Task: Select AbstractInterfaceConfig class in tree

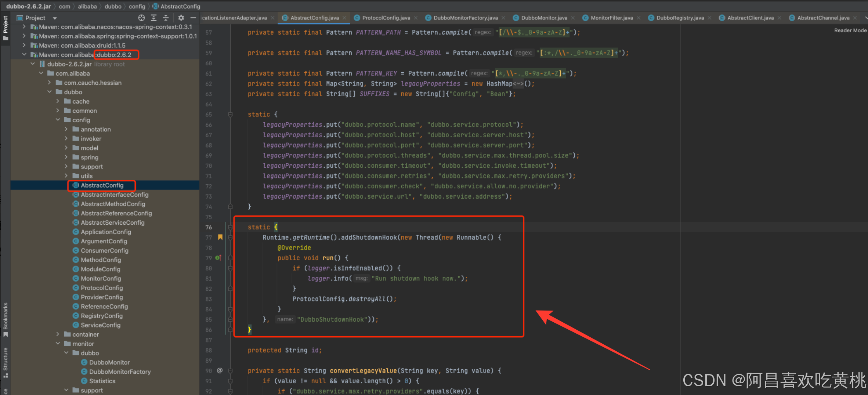Action: (x=115, y=195)
